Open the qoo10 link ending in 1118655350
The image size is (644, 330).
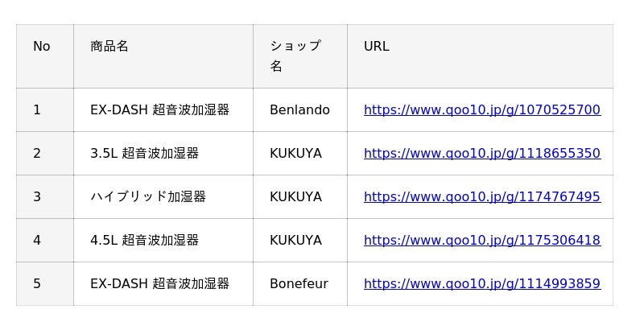481,153
